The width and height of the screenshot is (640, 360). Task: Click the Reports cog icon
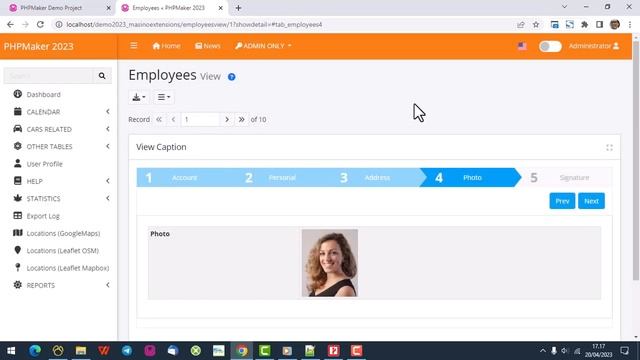click(18, 285)
